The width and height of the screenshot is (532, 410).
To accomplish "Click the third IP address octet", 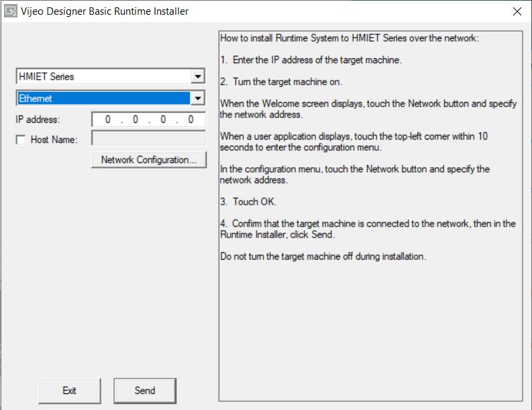I will click(x=163, y=119).
